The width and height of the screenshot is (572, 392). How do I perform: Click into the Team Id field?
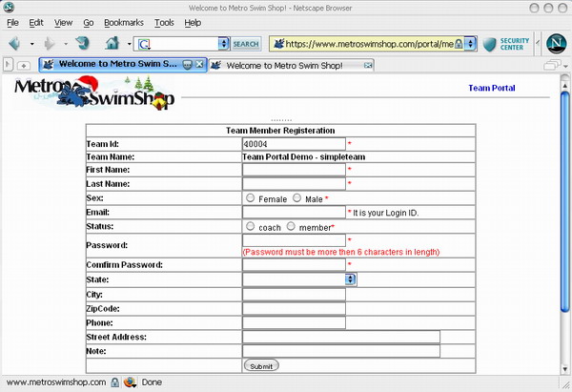pos(294,144)
